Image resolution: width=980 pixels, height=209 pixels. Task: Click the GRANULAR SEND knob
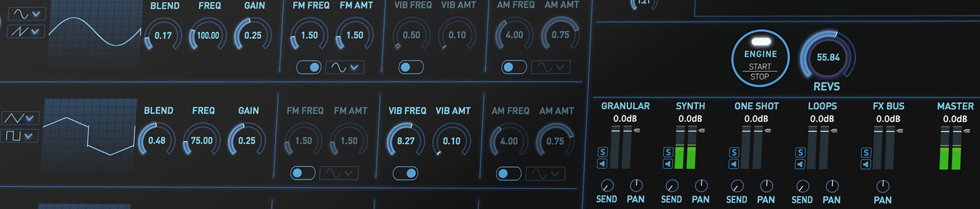(x=607, y=185)
